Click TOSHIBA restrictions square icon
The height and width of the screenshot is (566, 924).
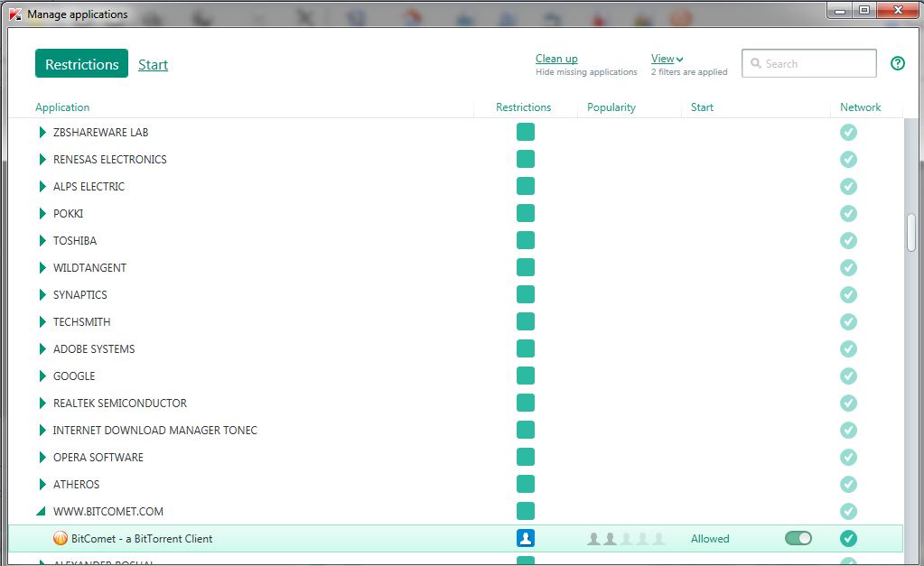point(526,240)
